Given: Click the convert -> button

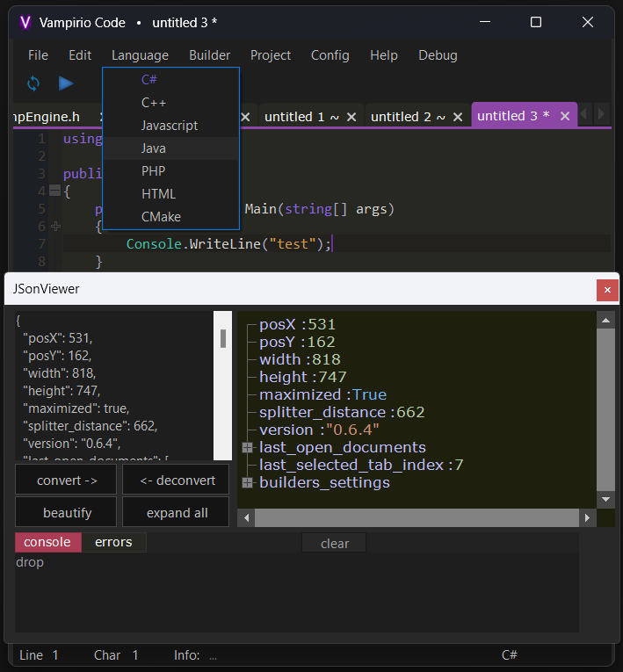Looking at the screenshot, I should 67,481.
